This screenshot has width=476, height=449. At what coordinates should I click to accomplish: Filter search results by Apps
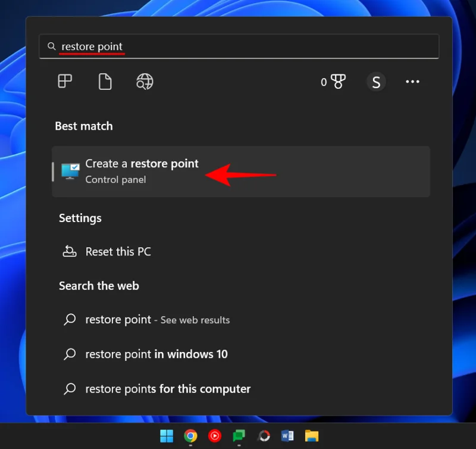coord(65,82)
